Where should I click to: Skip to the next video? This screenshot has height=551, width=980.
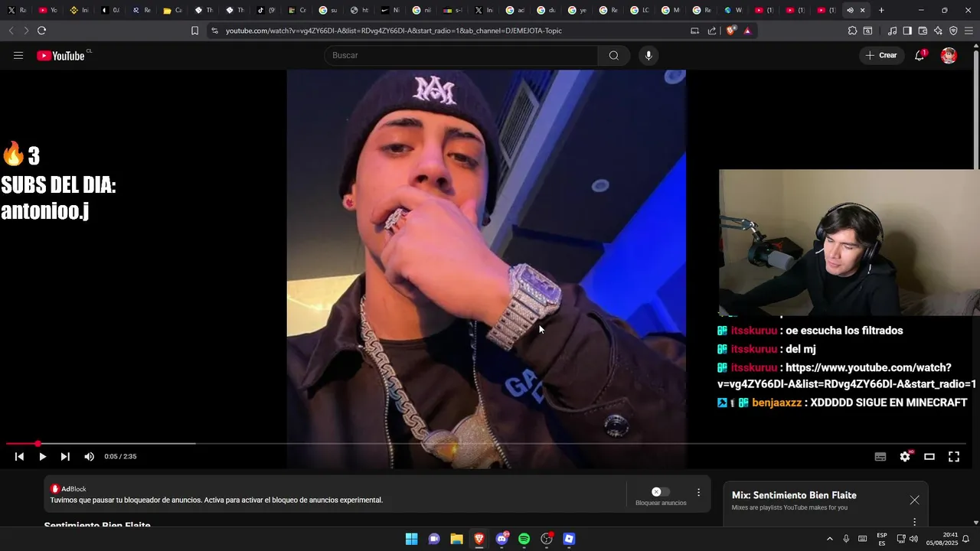pyautogui.click(x=65, y=456)
